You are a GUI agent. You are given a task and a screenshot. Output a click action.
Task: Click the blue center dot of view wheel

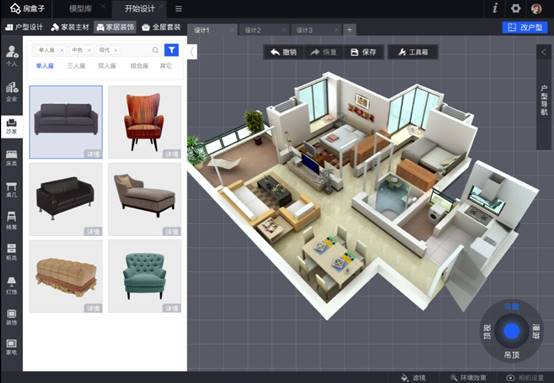[x=511, y=331]
